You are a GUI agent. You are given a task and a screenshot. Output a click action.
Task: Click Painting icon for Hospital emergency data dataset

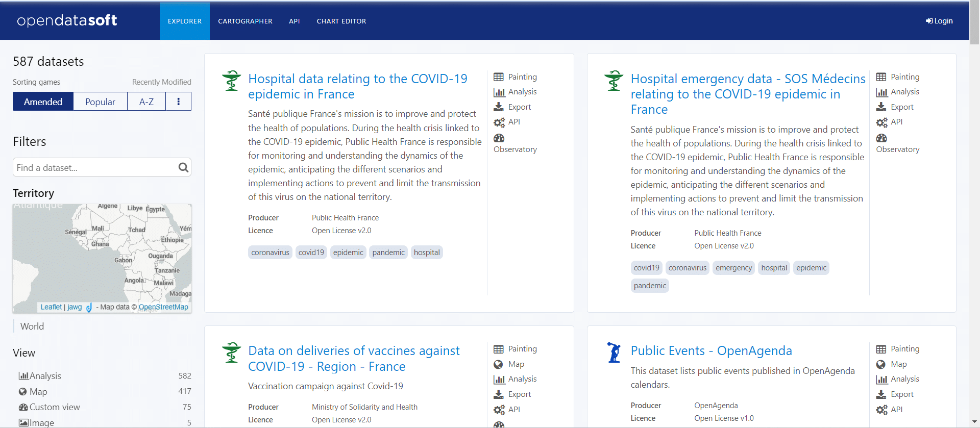pyautogui.click(x=881, y=77)
